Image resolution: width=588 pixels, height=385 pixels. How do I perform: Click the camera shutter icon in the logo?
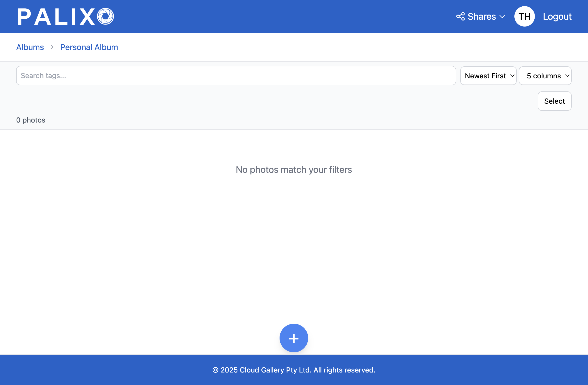pyautogui.click(x=105, y=16)
